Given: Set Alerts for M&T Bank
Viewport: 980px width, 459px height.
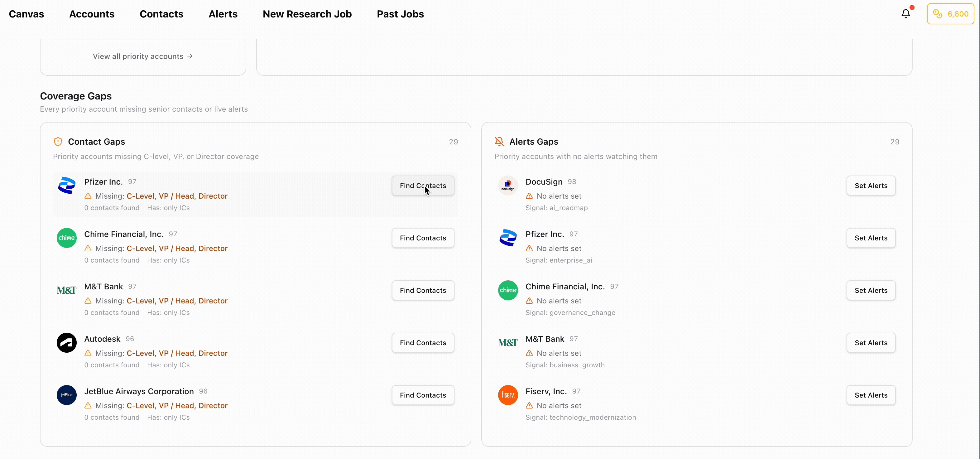Looking at the screenshot, I should (x=871, y=343).
